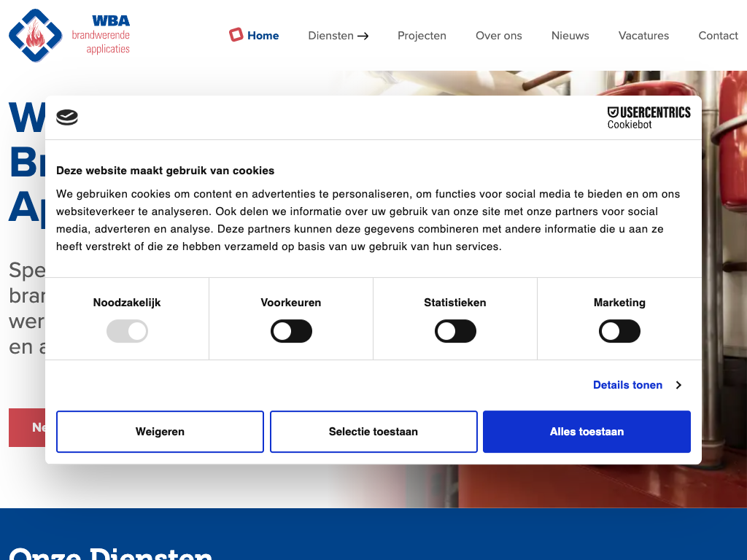Click the Noodzakelijk label

point(127,303)
